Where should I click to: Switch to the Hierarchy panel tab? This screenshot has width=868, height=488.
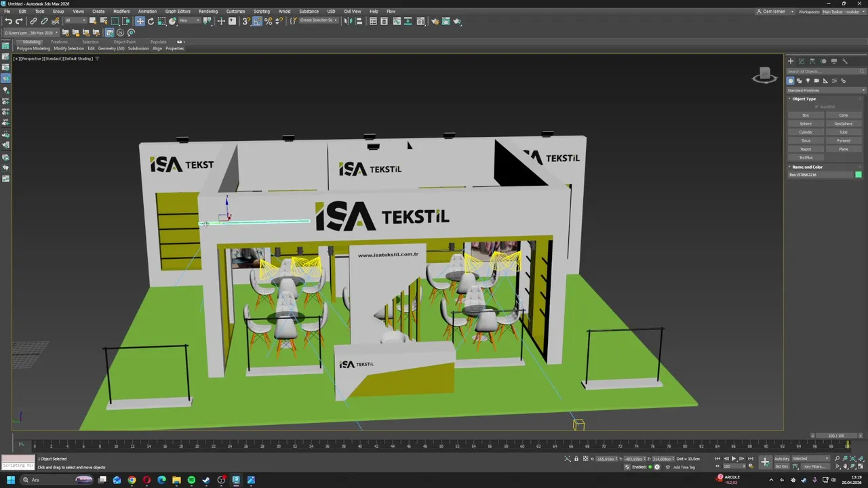click(x=812, y=61)
